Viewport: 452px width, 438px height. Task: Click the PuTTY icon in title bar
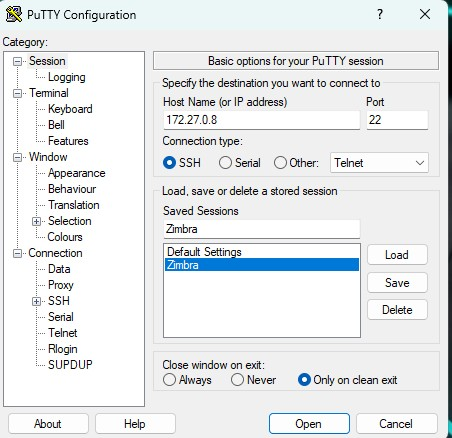pos(14,14)
